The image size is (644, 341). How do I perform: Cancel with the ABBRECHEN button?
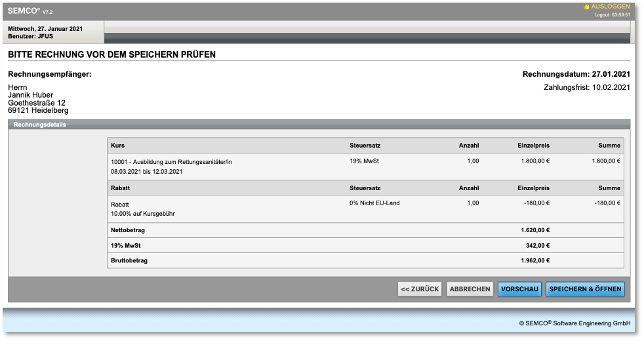click(470, 289)
